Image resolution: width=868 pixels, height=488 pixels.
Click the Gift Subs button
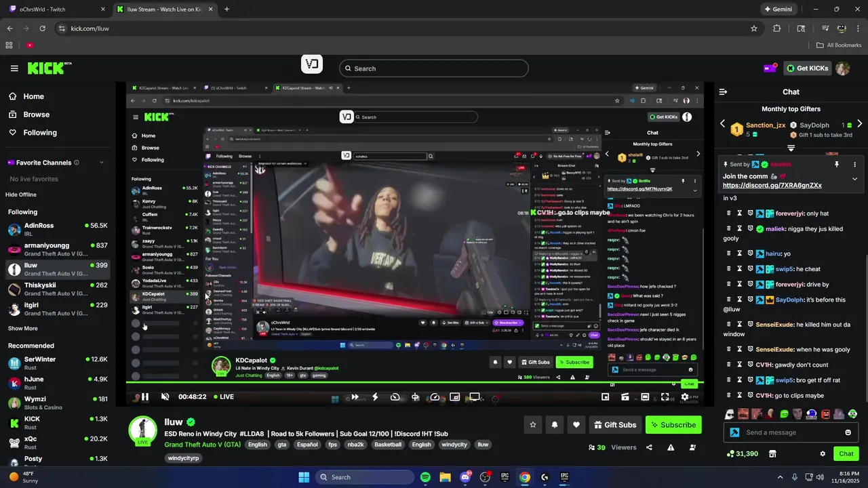click(x=615, y=425)
